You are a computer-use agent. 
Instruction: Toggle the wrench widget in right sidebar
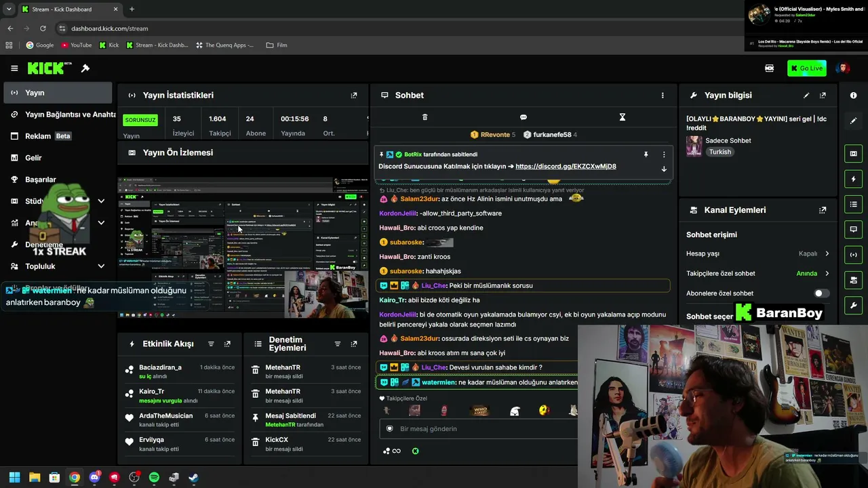[853, 305]
